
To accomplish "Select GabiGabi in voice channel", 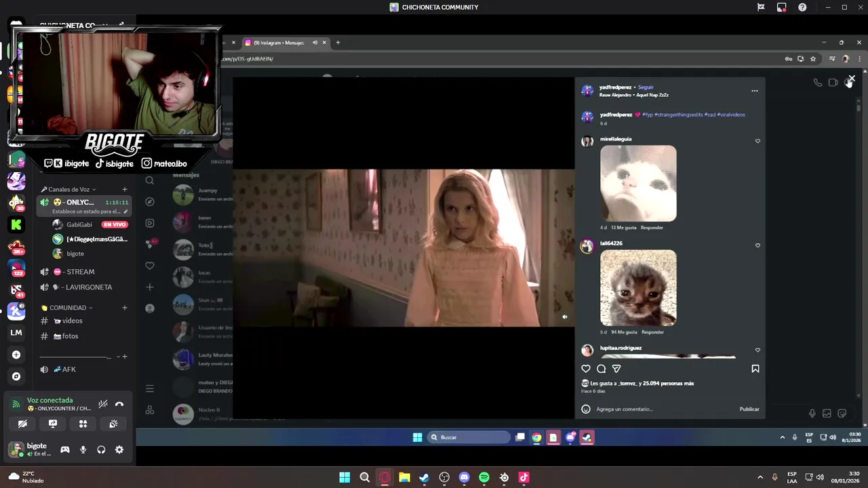I will 79,224.
